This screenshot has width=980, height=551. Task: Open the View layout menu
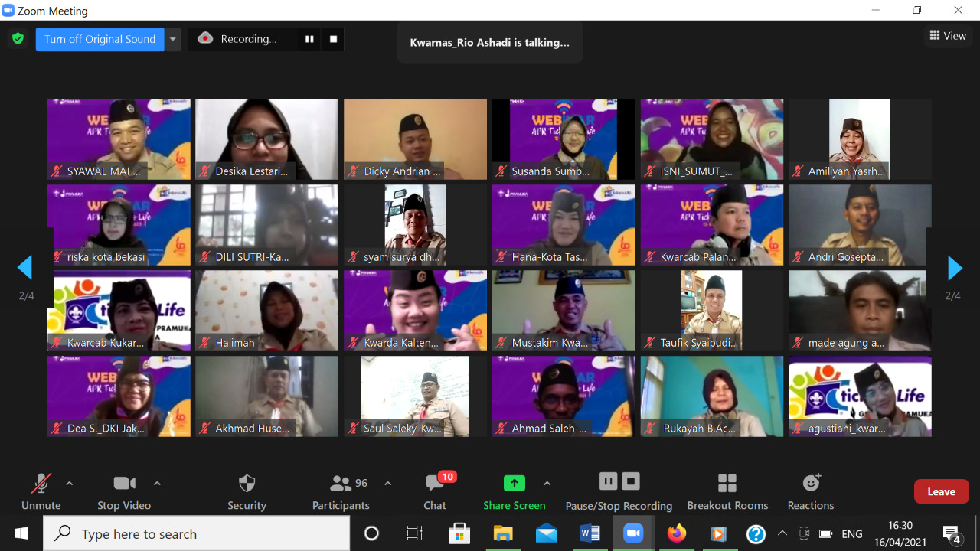pos(948,36)
